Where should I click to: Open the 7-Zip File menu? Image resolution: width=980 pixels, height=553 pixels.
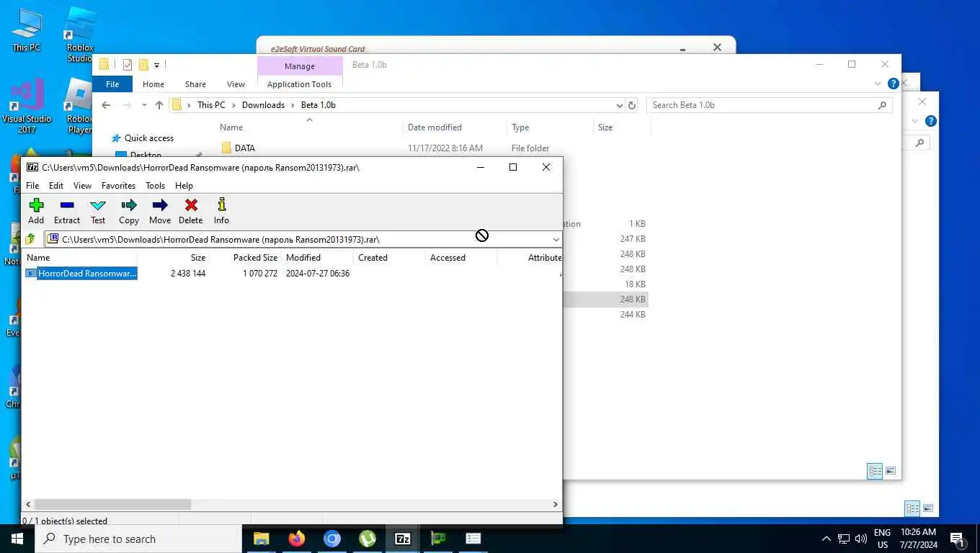coord(32,186)
